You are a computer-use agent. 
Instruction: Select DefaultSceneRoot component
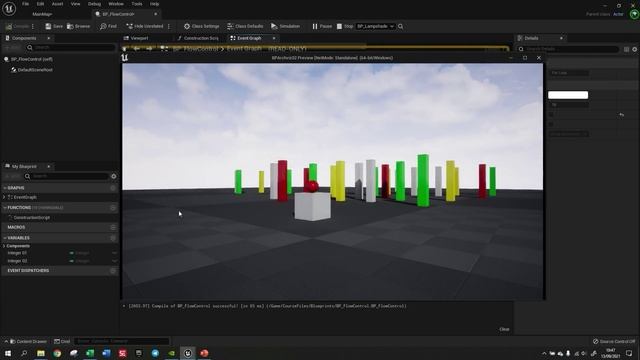(35, 70)
